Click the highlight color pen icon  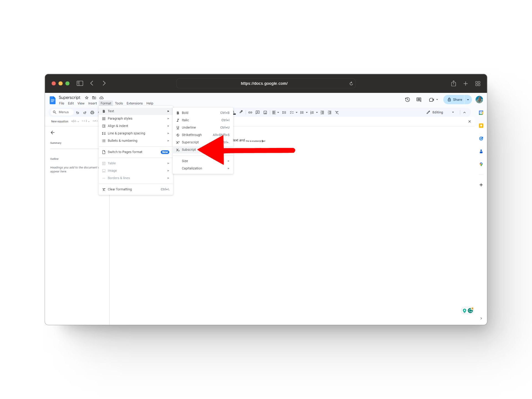241,112
